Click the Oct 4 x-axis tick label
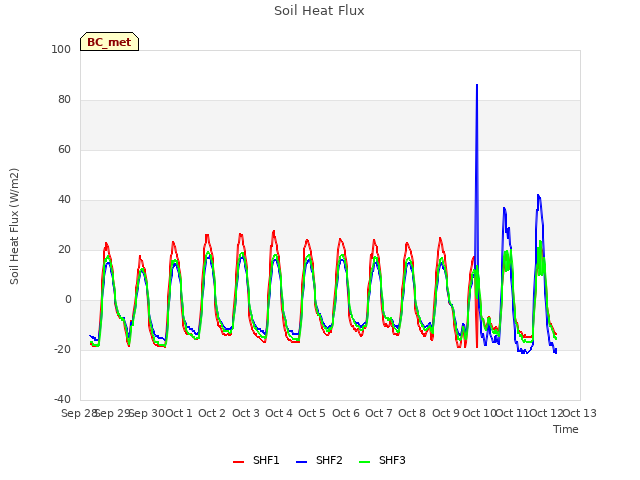The width and height of the screenshot is (640, 480). tap(279, 413)
